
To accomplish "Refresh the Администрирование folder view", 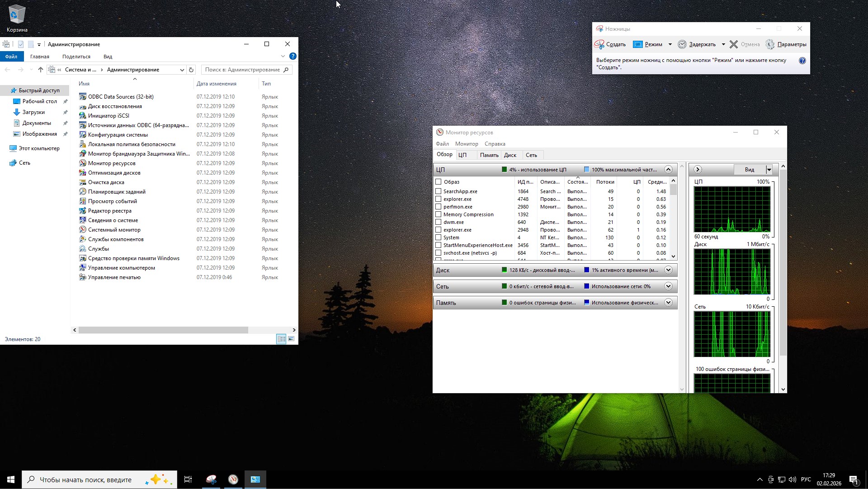I will [191, 70].
